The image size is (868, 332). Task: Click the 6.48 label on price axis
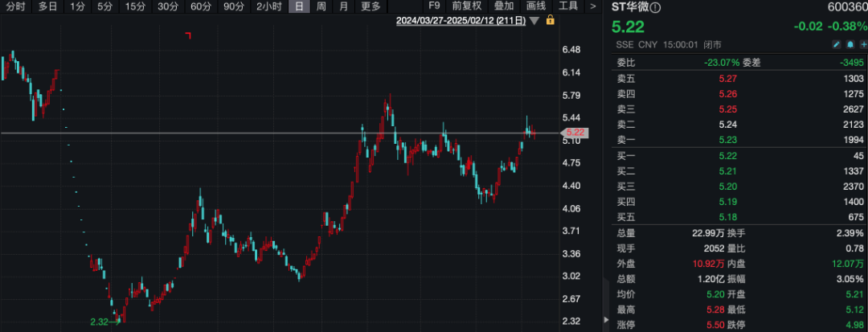[x=571, y=50]
